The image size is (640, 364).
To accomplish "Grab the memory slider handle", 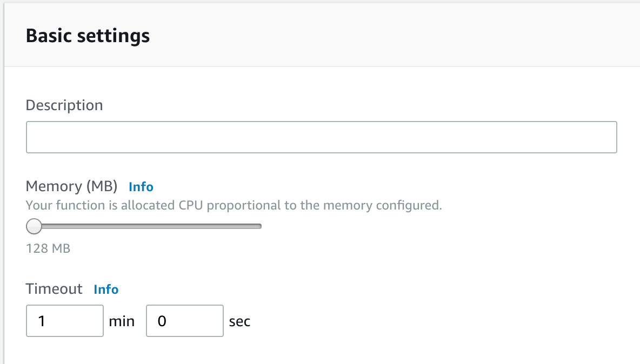I will [x=34, y=226].
